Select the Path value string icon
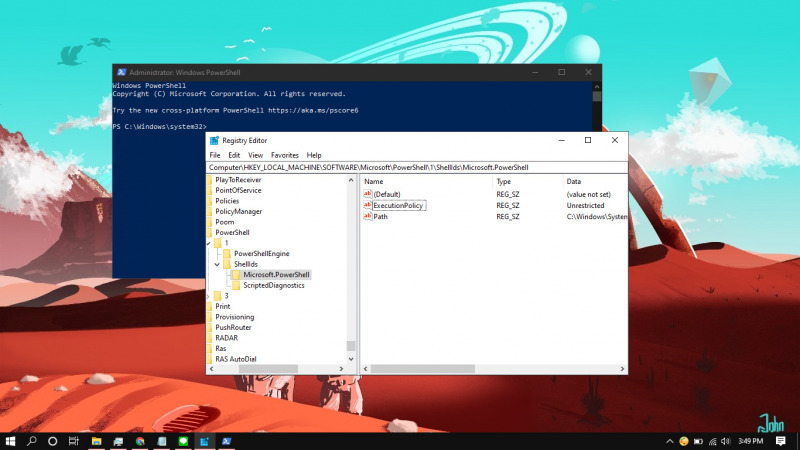The height and width of the screenshot is (450, 800). point(367,216)
